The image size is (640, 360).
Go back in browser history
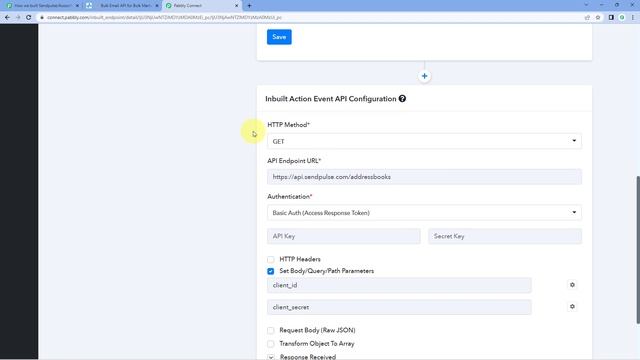[x=7, y=18]
